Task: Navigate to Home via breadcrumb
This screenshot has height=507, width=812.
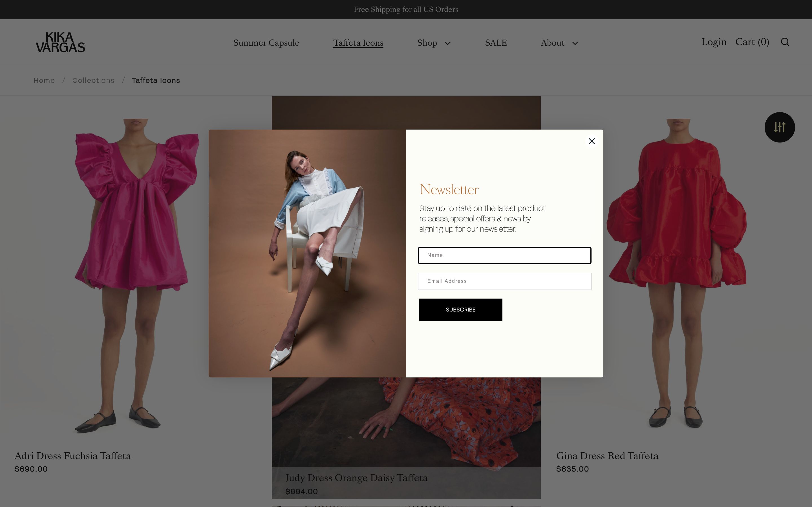Action: [x=44, y=80]
